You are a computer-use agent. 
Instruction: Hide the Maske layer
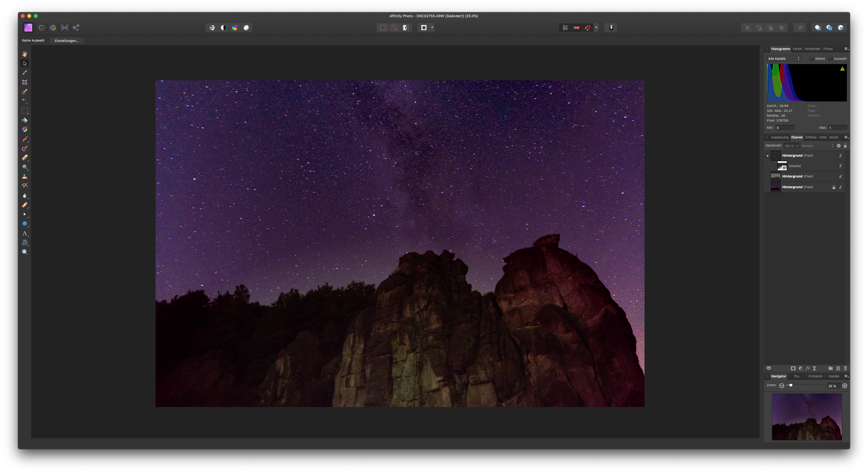840,166
